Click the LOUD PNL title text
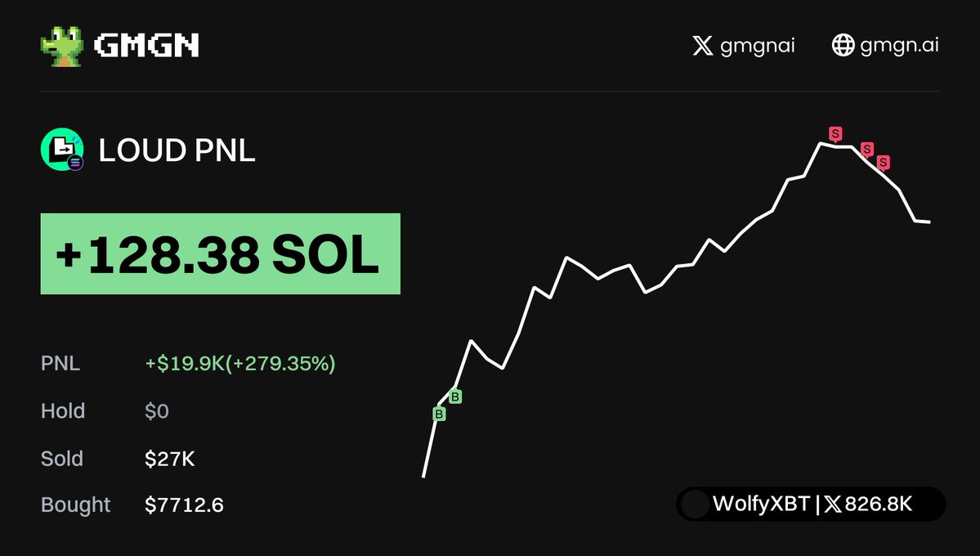The height and width of the screenshot is (556, 980). [x=177, y=150]
